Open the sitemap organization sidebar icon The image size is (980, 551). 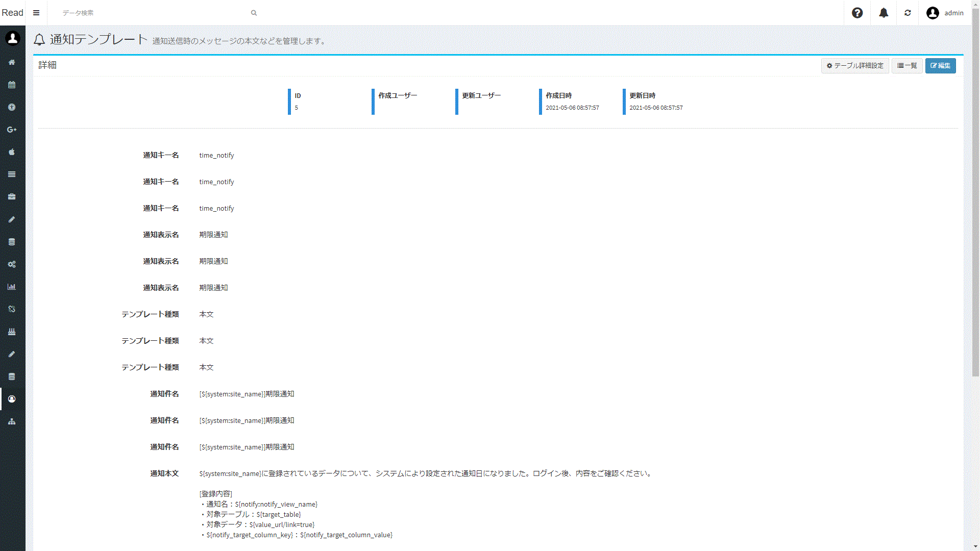pos(12,421)
